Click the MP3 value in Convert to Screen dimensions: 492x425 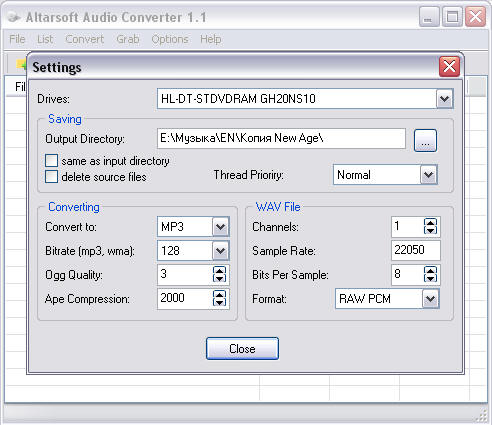click(x=172, y=227)
